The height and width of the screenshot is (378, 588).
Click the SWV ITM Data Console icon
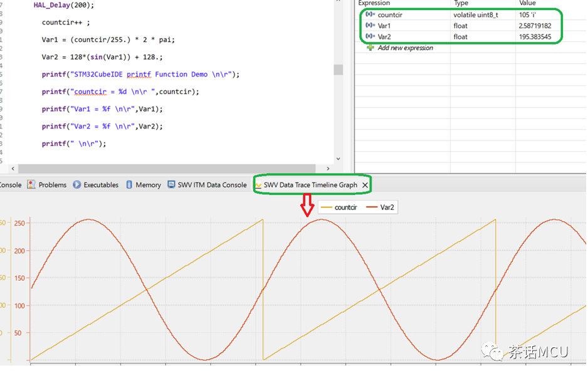click(171, 184)
